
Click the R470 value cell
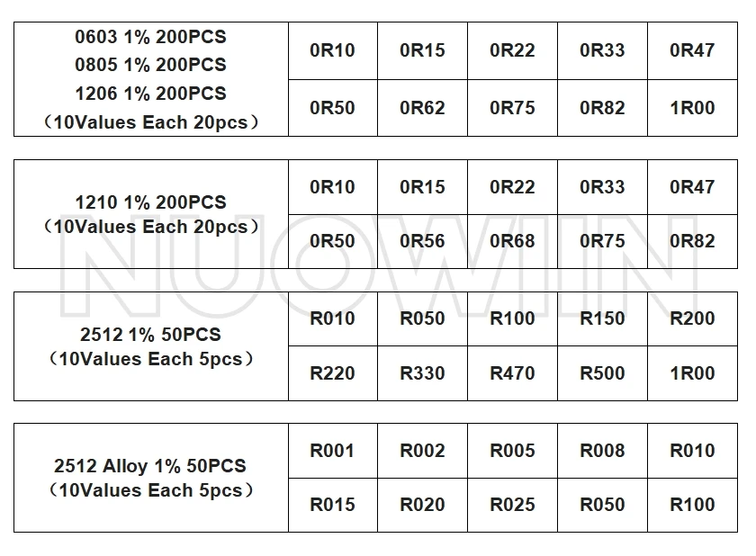[512, 373]
